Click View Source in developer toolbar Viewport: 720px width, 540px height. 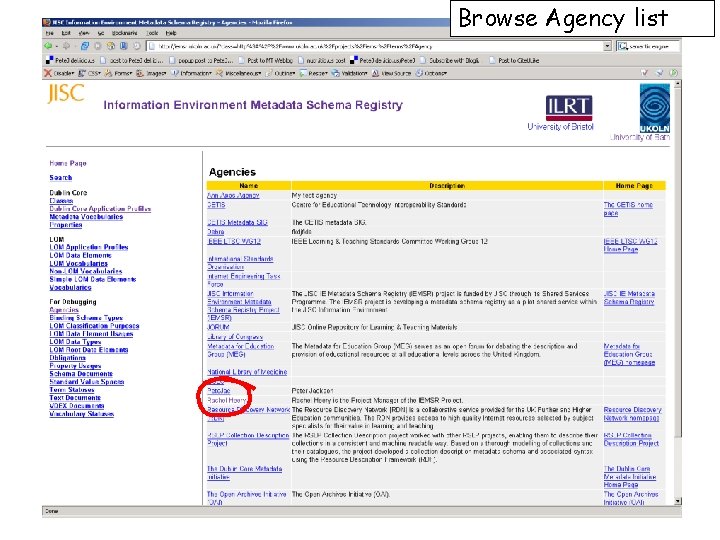(391, 73)
